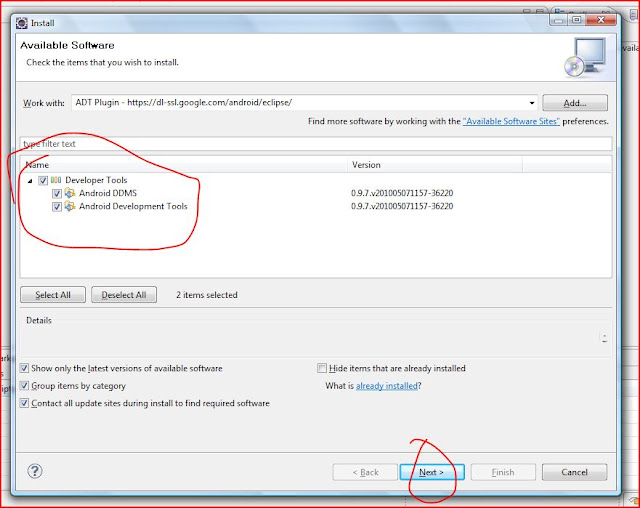Uncheck the Android Development Tools checkbox
Viewport: 640px width, 508px height.
pos(57,206)
